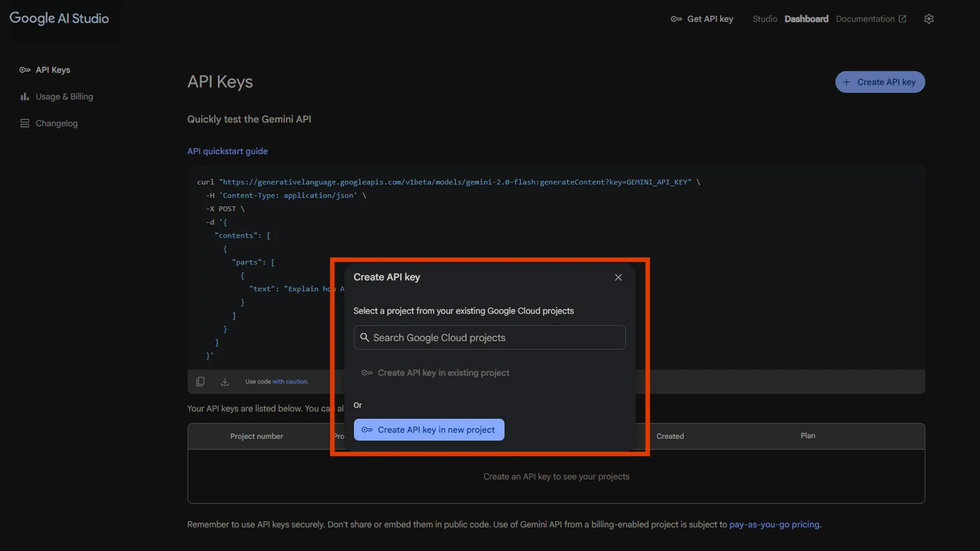The height and width of the screenshot is (551, 980).
Task: Click the copy code icon below snippet
Action: point(200,382)
